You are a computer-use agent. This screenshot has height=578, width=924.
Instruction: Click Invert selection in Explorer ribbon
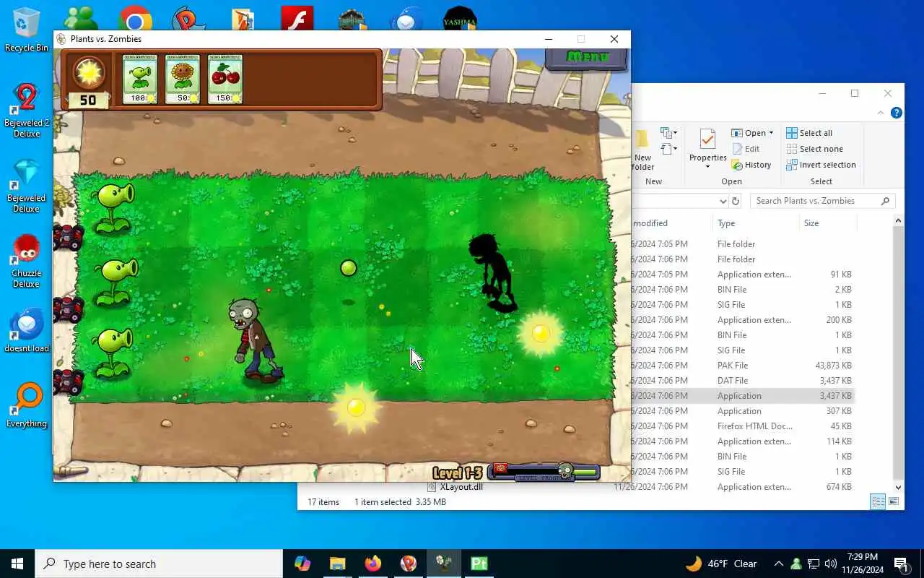click(821, 165)
